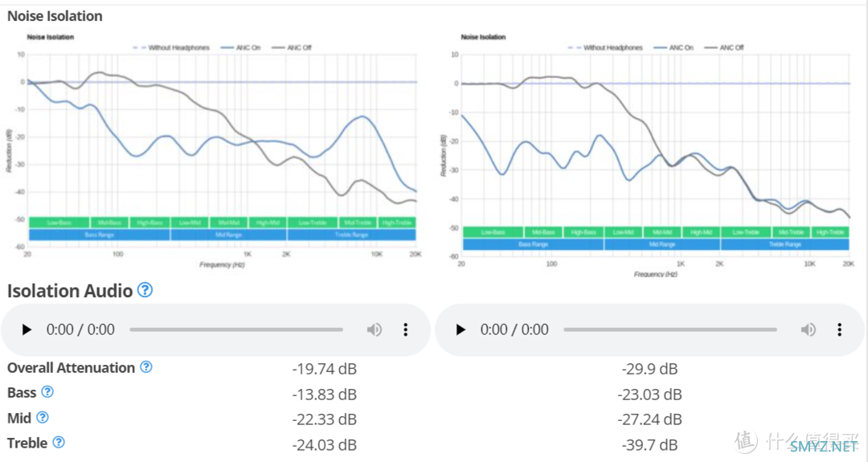Select the -22.33 dB mid value
Image resolution: width=868 pixels, height=462 pixels.
click(325, 419)
